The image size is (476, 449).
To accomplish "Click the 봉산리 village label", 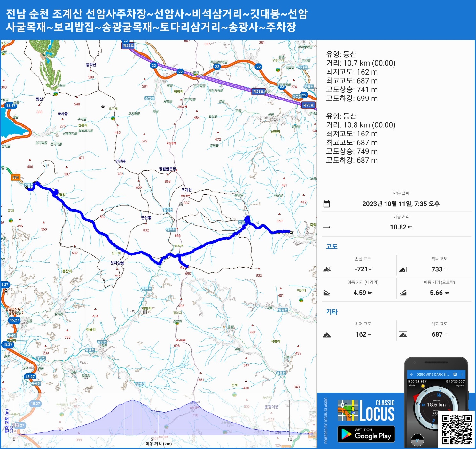I will tap(67, 271).
